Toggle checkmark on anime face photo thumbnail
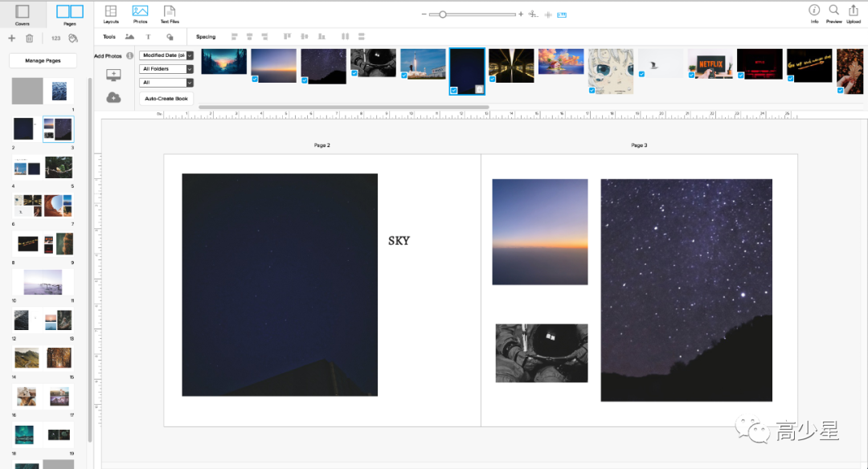 click(592, 90)
